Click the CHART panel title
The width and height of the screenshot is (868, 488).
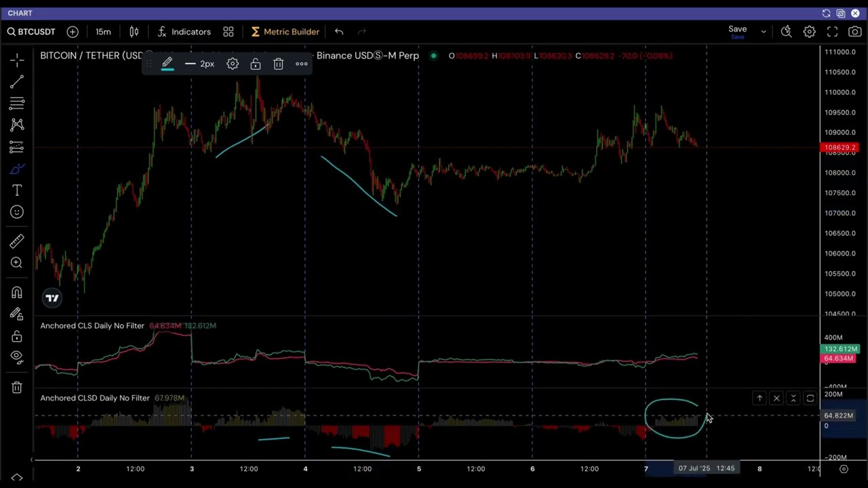pyautogui.click(x=20, y=14)
